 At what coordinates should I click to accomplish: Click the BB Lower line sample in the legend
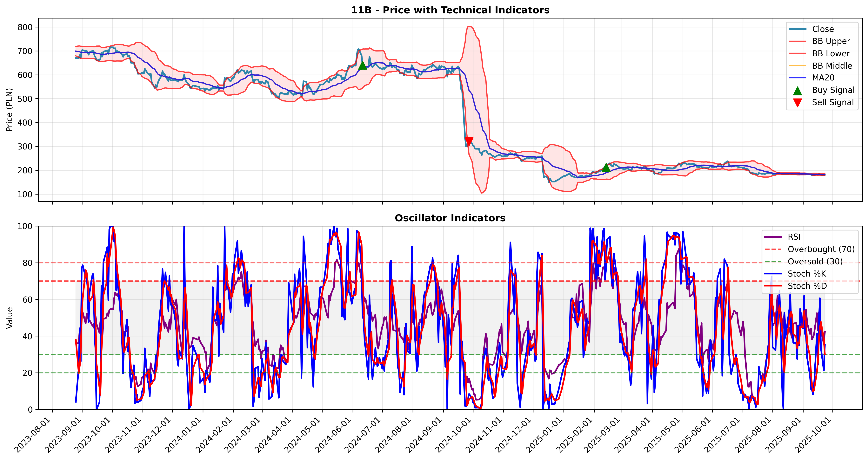[x=797, y=53]
